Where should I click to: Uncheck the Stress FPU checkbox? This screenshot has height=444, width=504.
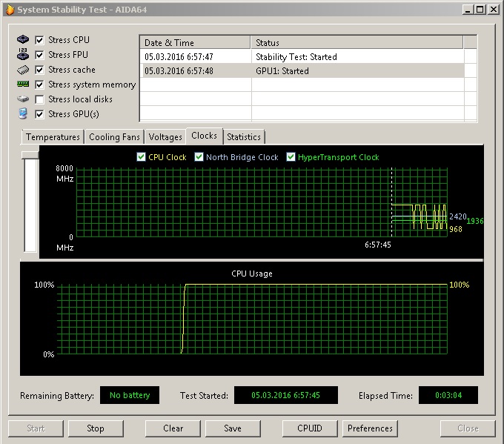coord(39,55)
